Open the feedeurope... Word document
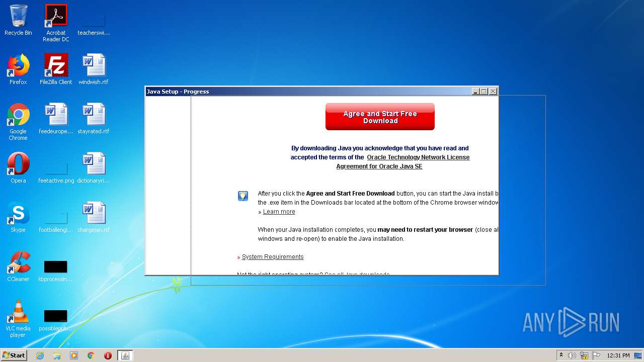Viewport: 644px width, 362px height. (56, 119)
